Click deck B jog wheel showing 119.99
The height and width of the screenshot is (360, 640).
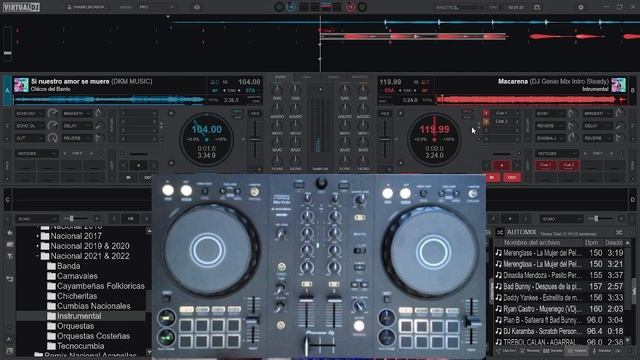[434, 139]
